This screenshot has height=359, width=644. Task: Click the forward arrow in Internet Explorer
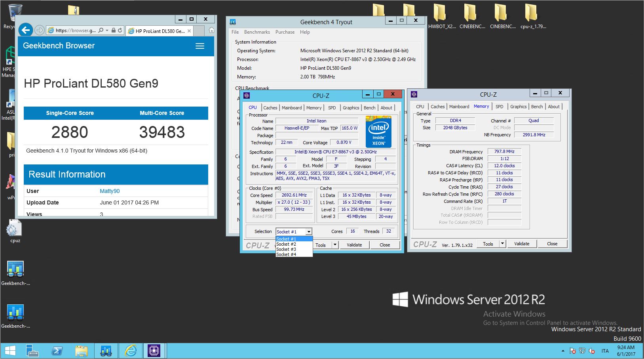coord(39,30)
